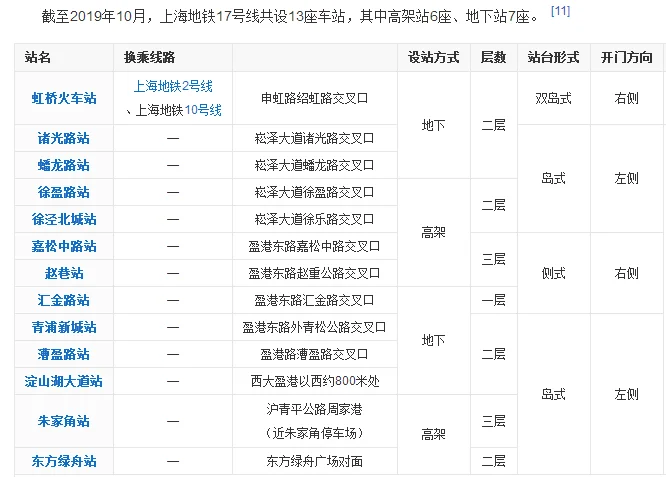This screenshot has width=666, height=477.
Task: Click the 一层 floor count cell
Action: click(494, 300)
